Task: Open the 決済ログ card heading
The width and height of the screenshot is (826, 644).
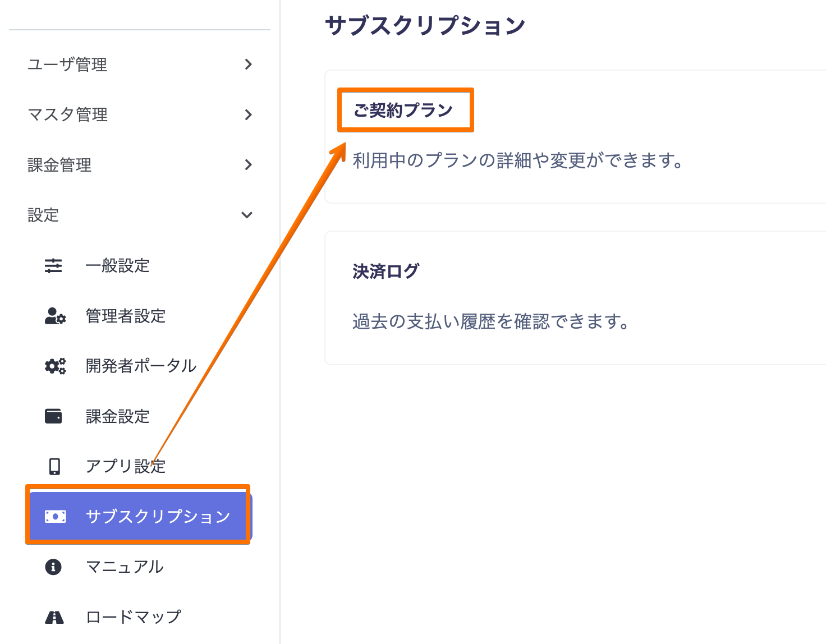Action: tap(386, 272)
